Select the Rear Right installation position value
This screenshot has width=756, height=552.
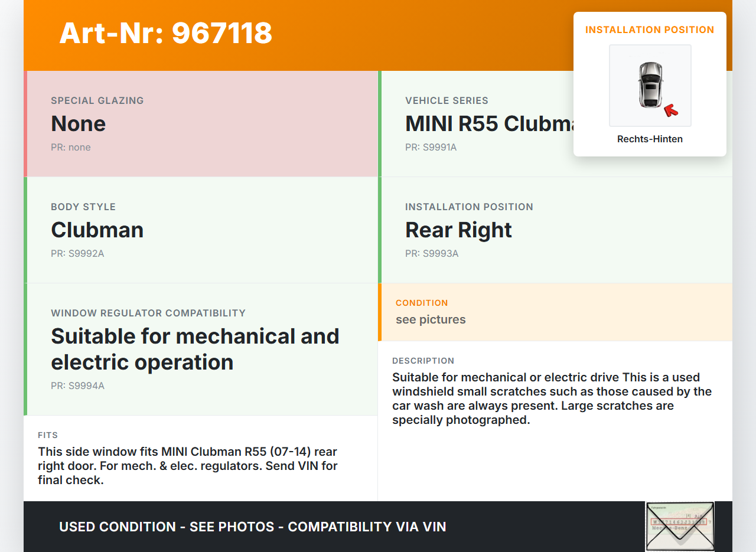click(458, 230)
